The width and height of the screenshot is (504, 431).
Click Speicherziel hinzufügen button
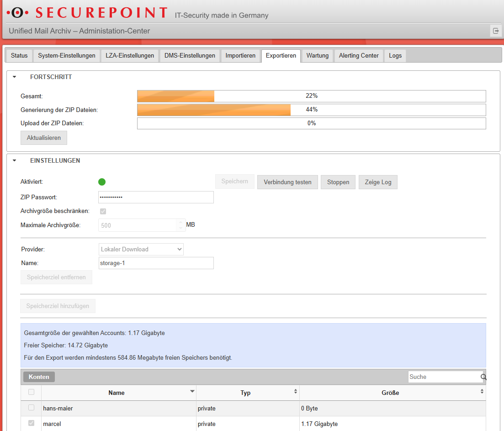point(58,306)
